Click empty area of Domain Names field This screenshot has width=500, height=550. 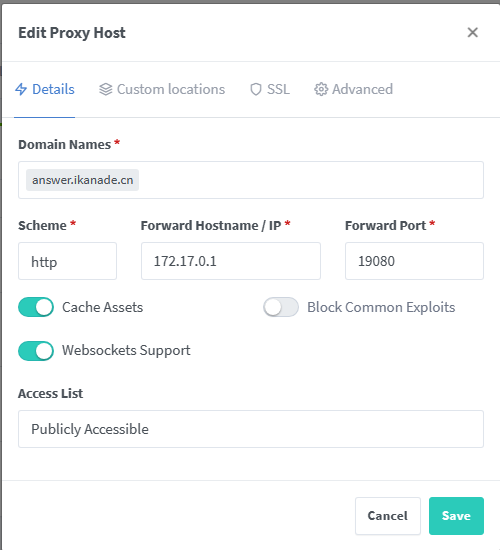[x=311, y=180]
